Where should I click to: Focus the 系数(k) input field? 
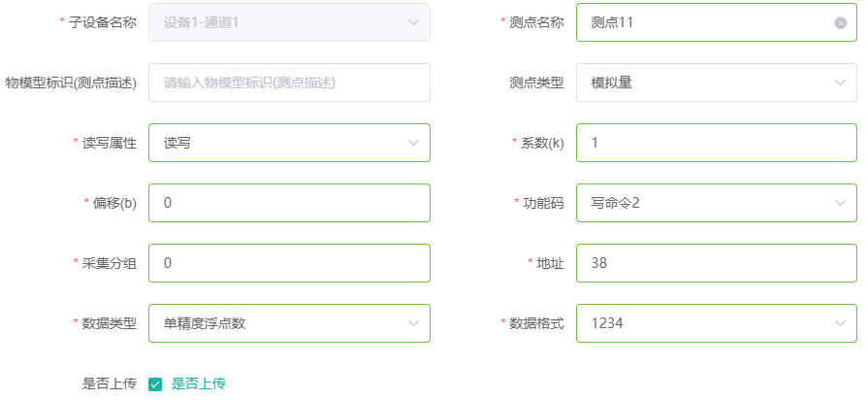pos(717,143)
